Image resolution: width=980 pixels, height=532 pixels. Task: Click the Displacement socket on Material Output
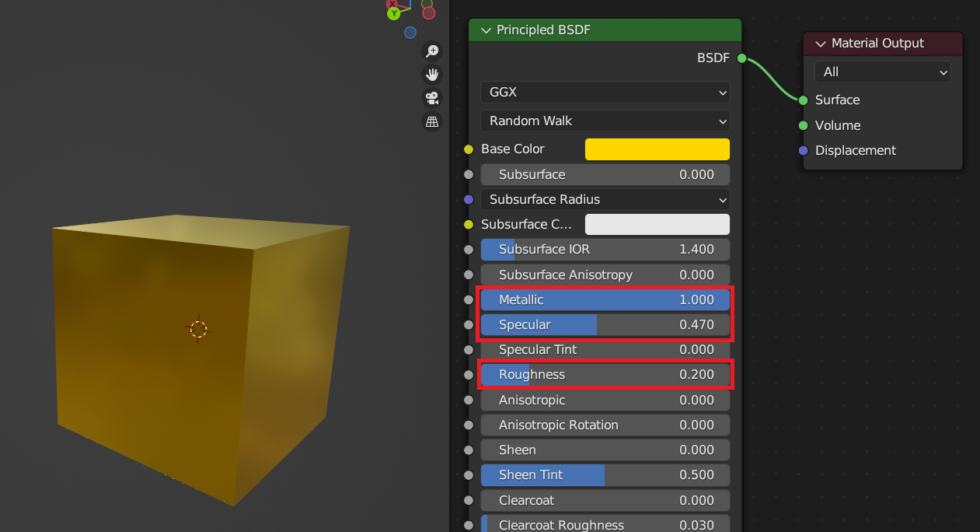804,151
